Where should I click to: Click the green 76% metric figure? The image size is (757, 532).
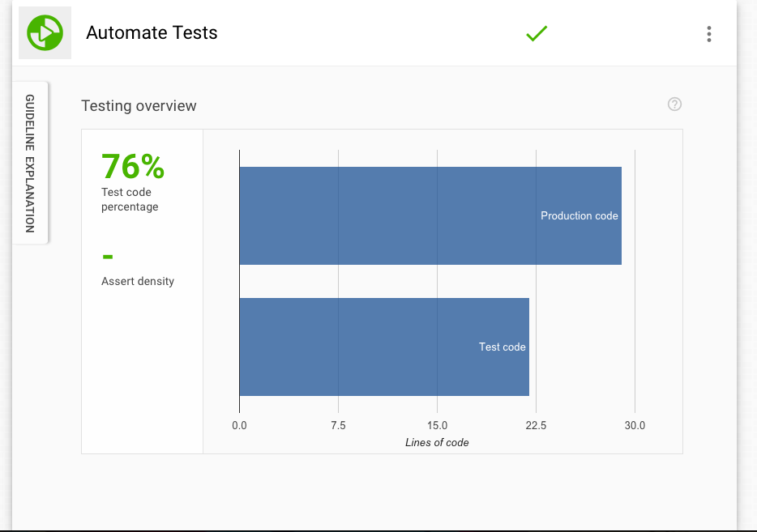click(x=131, y=166)
